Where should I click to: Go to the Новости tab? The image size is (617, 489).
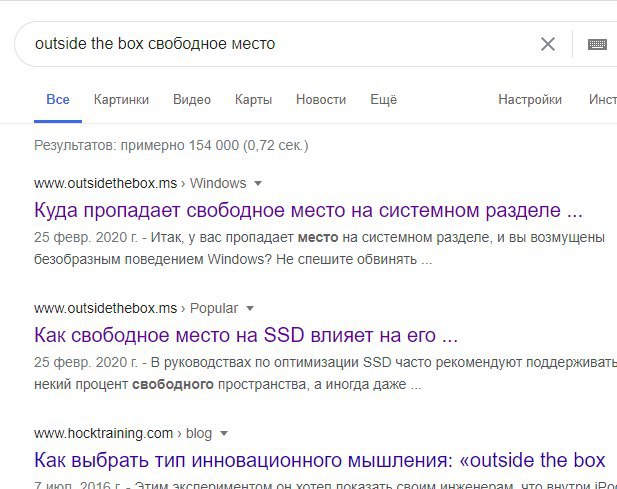pos(321,100)
